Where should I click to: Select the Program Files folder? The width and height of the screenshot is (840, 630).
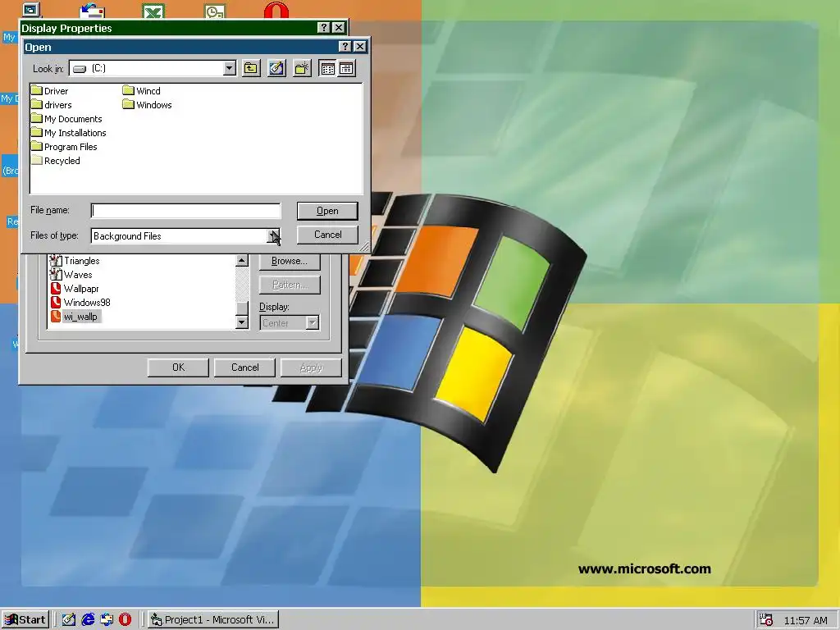pyautogui.click(x=64, y=146)
